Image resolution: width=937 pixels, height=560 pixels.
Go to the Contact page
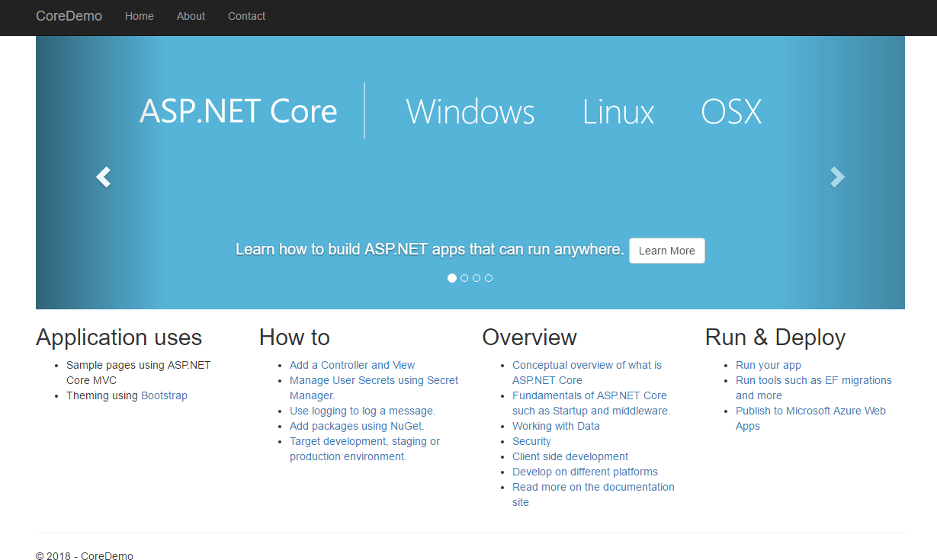pyautogui.click(x=246, y=16)
